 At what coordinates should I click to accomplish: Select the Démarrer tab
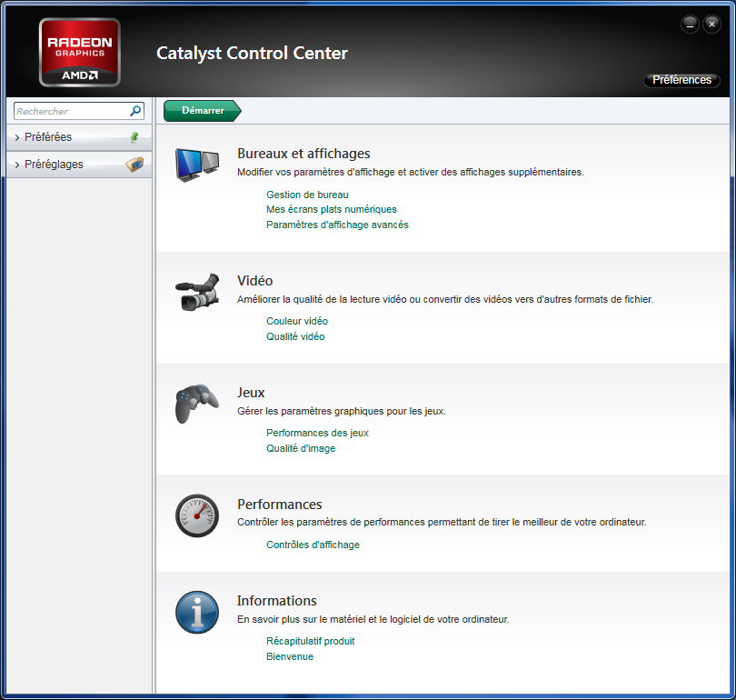point(201,110)
